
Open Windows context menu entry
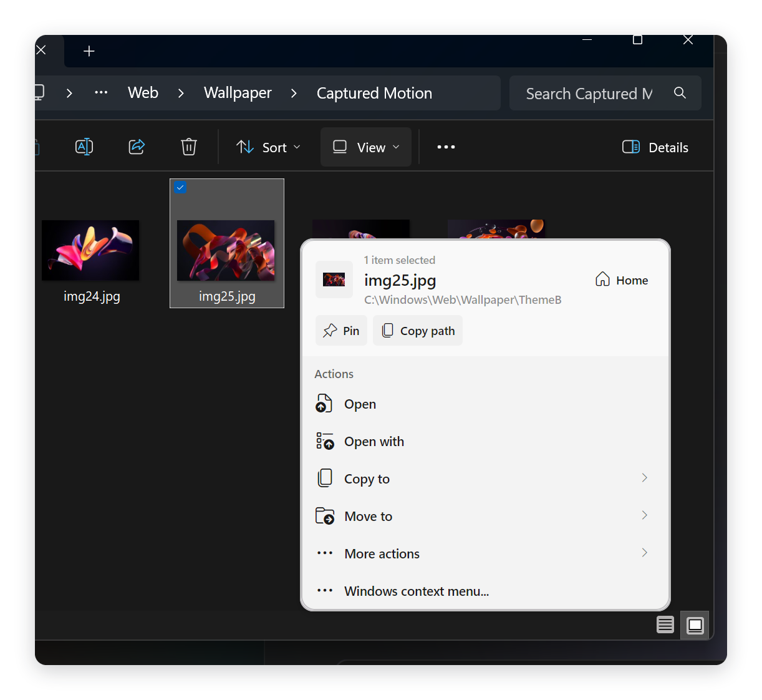click(x=485, y=591)
